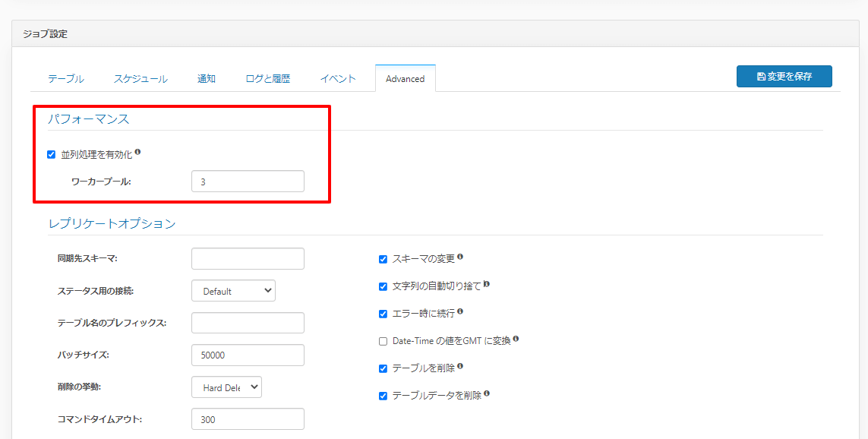Viewport: 868px width, 439px height.
Task: Click the info icon beside 文字列の自動切り捨て
Action: 487,284
